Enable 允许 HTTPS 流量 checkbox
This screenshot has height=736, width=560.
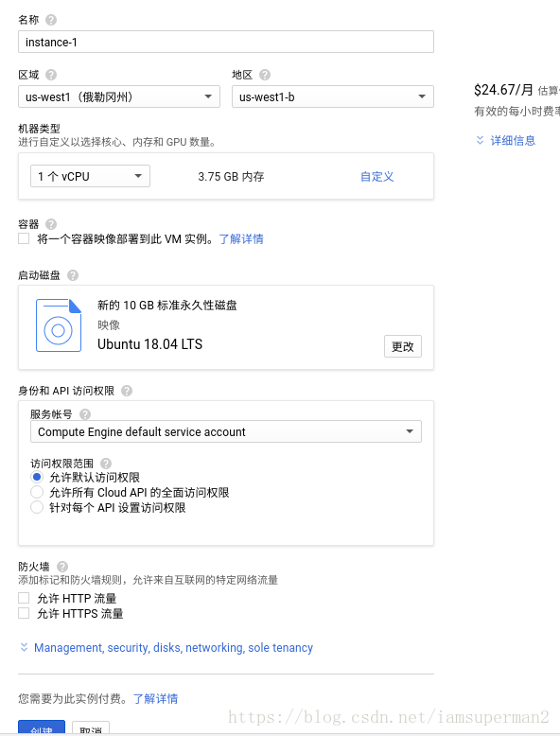(24, 613)
